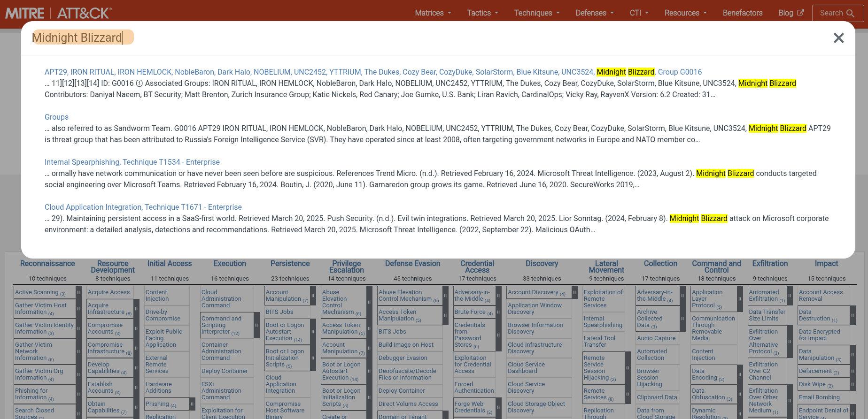Close the search results overlay with X
868x419 pixels.
click(838, 38)
